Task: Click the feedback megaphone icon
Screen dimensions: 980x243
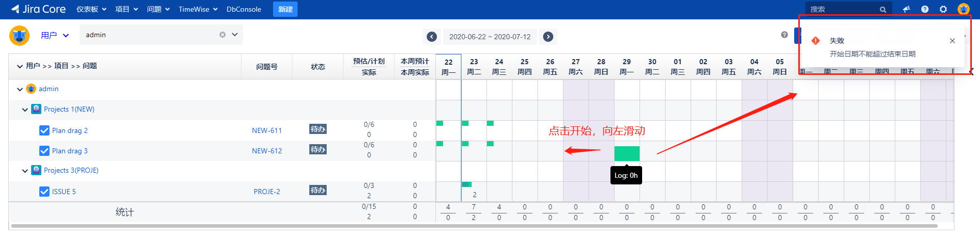Action: click(906, 9)
